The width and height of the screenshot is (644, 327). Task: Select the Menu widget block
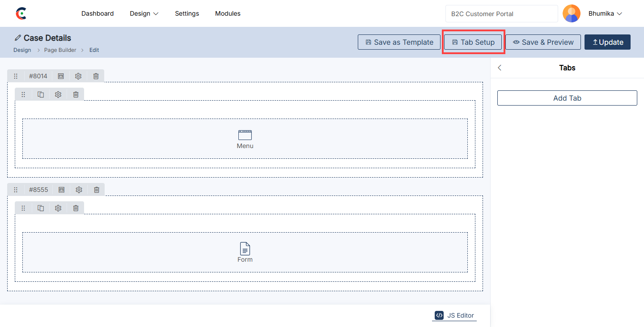(245, 139)
